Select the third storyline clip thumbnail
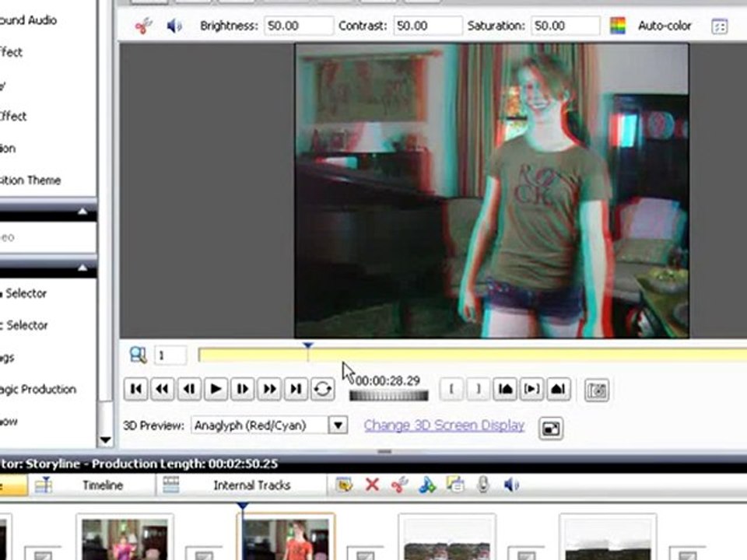Viewport: 747px width, 560px height. 447,538
